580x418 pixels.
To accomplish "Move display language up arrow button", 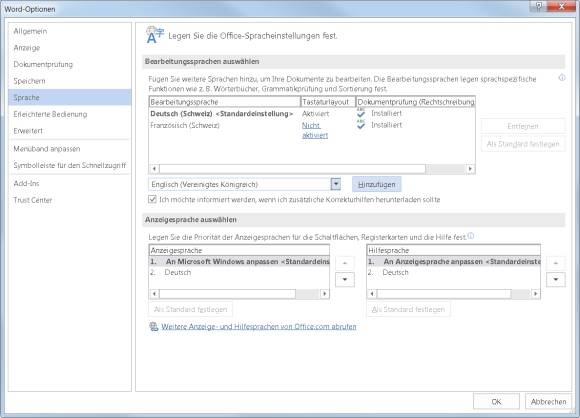I will tap(345, 263).
